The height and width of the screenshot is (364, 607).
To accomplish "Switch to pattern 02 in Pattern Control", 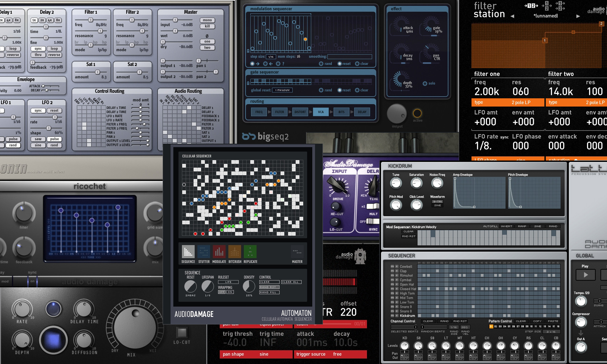I will coord(496,327).
